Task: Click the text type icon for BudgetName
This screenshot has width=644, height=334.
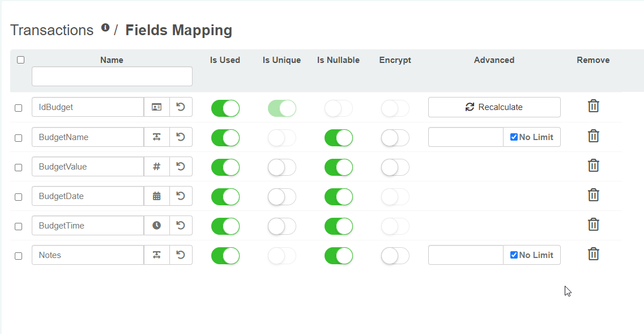Action: 157,137
